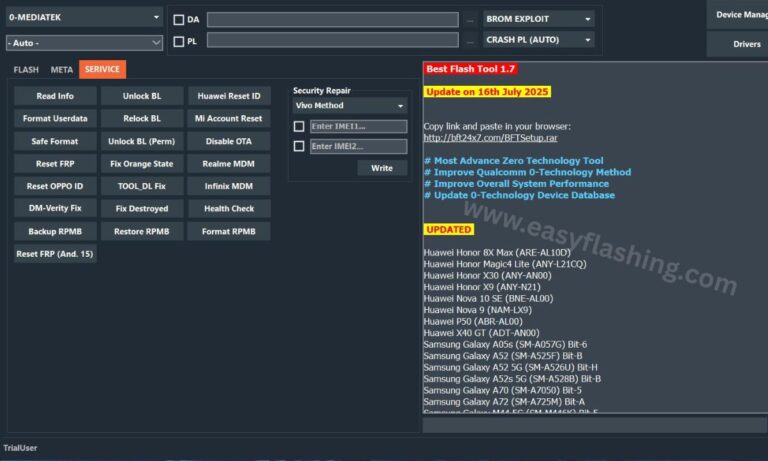Click Huawei Honor Magic4 Lite (ANY-L21CQ) line
This screenshot has width=768, height=461.
pos(505,264)
